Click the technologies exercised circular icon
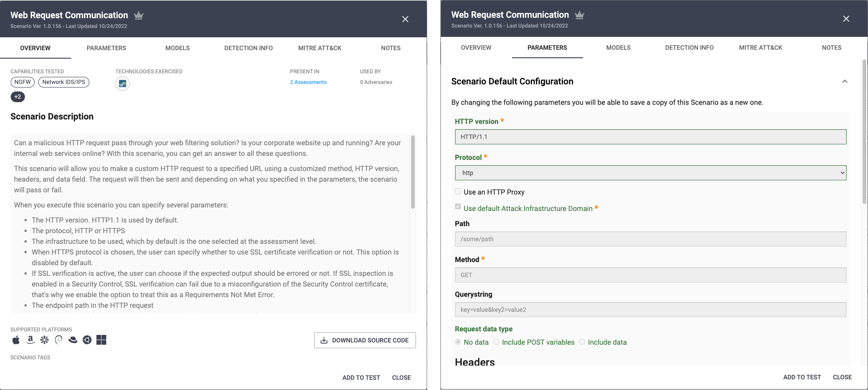 [x=123, y=84]
